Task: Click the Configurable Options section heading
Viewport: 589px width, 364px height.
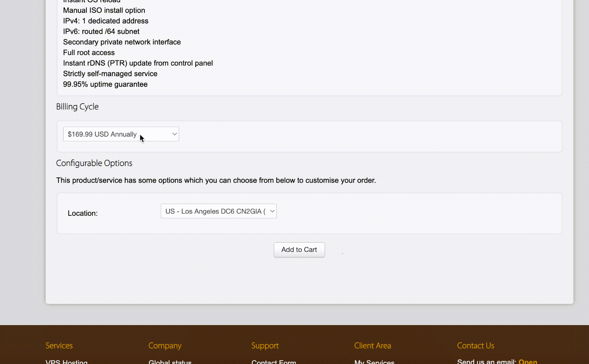Action: 94,163
